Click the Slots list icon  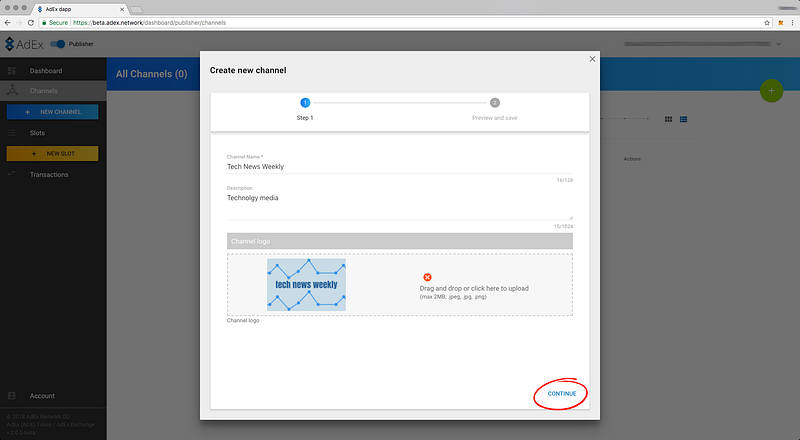tap(12, 133)
